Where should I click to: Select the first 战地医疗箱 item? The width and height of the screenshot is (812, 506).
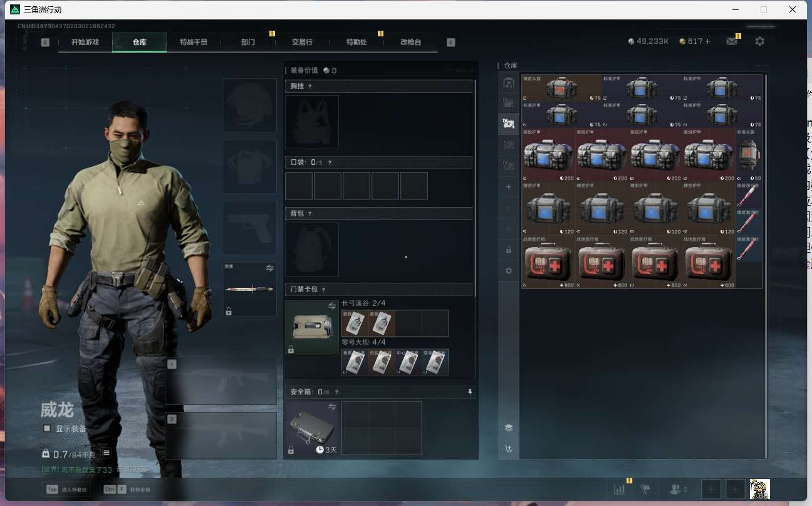pos(548,262)
